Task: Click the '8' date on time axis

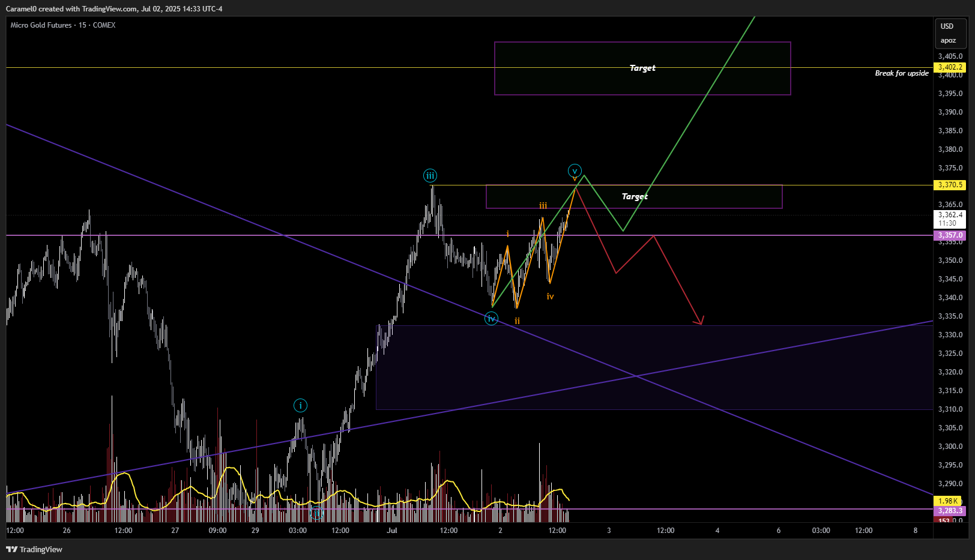Action: tap(916, 531)
